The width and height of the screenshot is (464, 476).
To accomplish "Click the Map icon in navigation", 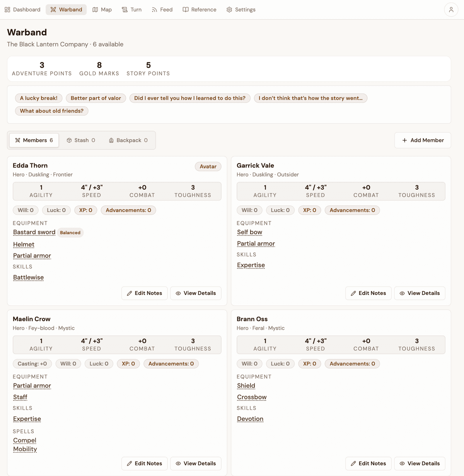I will pos(95,10).
